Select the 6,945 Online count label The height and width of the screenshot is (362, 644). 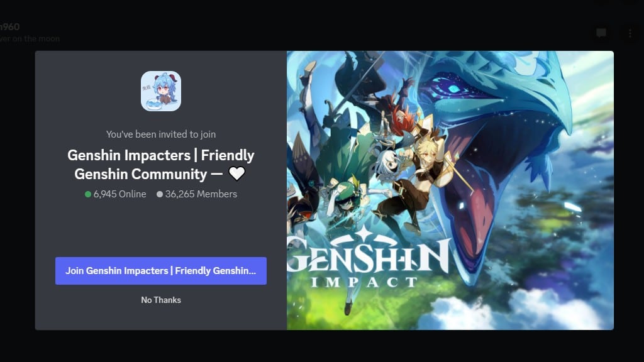pos(119,194)
